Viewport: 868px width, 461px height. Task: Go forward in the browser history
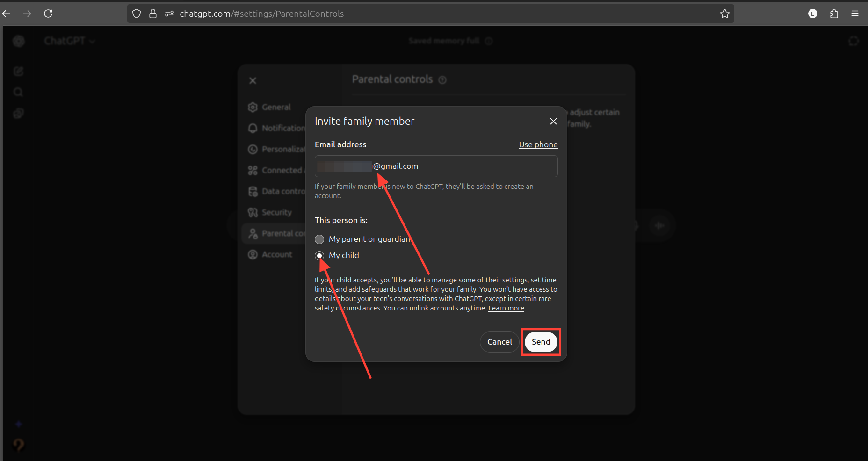pyautogui.click(x=27, y=14)
